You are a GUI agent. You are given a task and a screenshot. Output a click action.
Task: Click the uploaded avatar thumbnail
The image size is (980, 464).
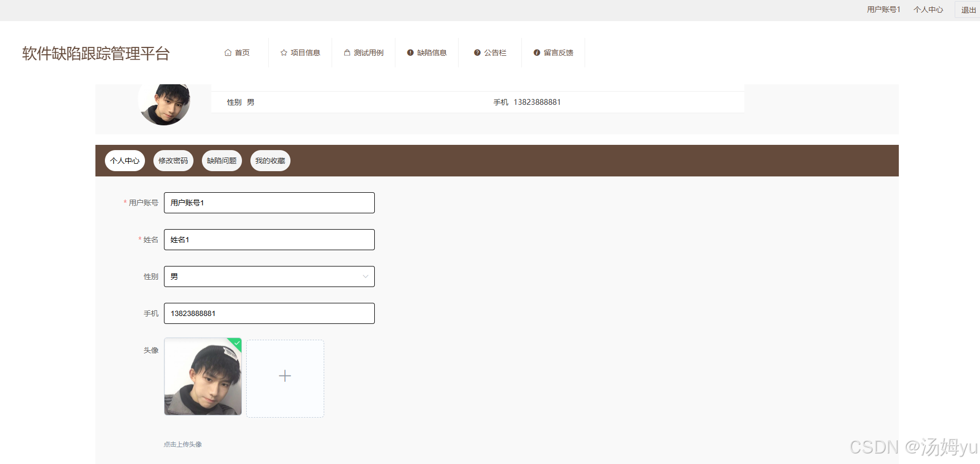(x=203, y=377)
